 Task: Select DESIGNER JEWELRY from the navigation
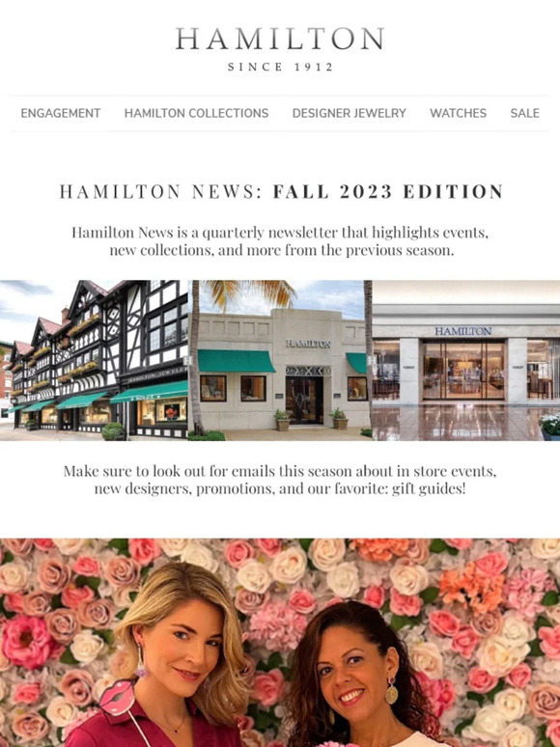pos(350,113)
